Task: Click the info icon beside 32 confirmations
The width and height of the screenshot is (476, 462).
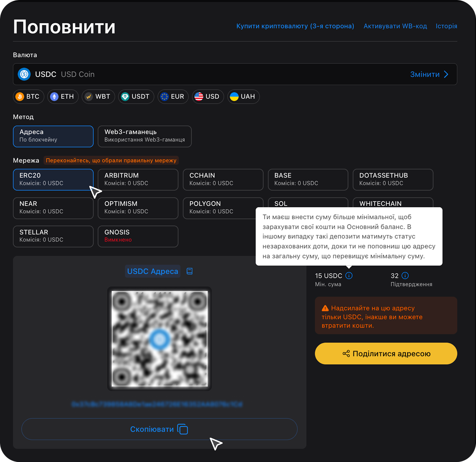Action: 405,276
